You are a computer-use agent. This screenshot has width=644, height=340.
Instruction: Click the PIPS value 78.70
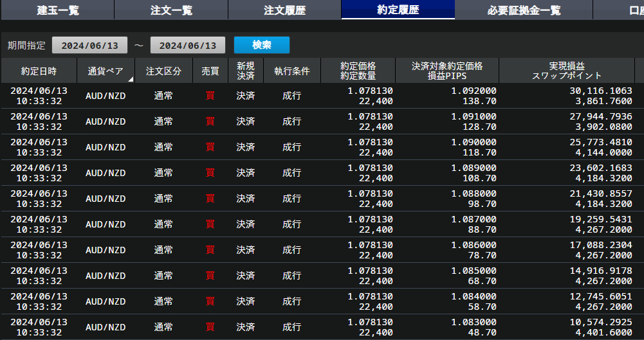(482, 255)
